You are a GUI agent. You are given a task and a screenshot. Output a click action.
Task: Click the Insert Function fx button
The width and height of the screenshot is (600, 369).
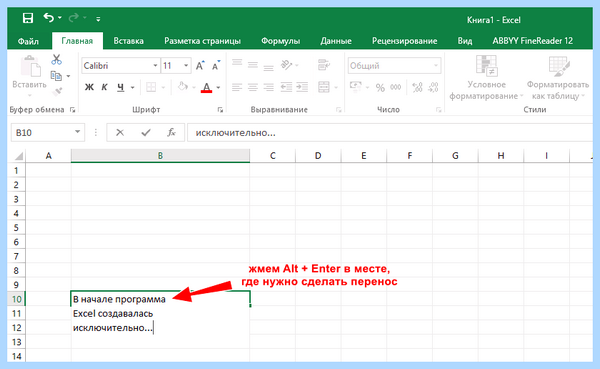(x=171, y=132)
